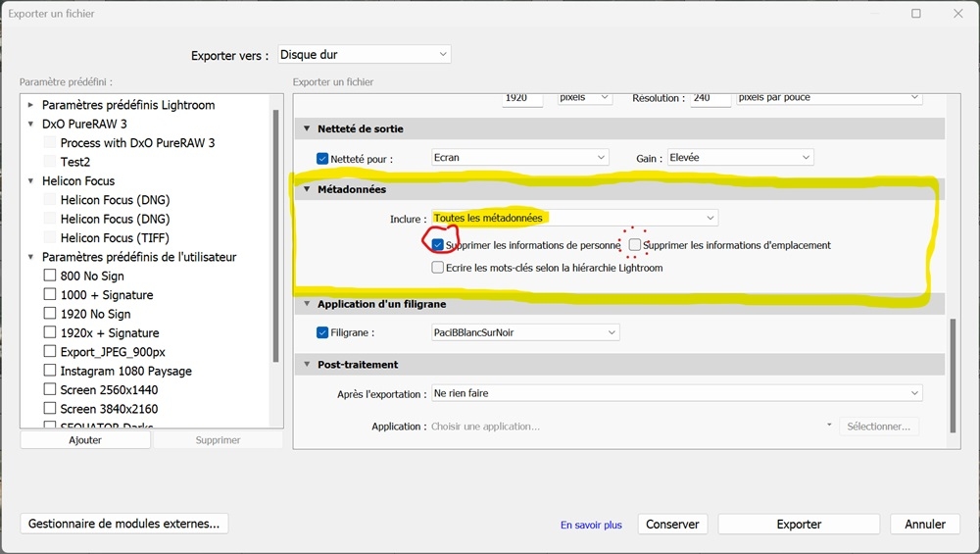980x554 pixels.
Task: Collapse the Métadonnées section
Action: [x=307, y=189]
